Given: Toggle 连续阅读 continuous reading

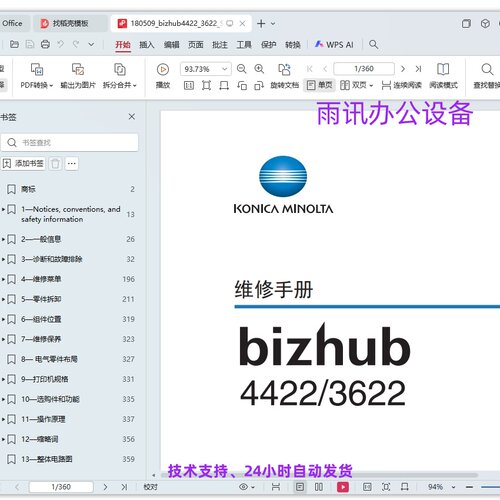Looking at the screenshot, I should pyautogui.click(x=402, y=85).
